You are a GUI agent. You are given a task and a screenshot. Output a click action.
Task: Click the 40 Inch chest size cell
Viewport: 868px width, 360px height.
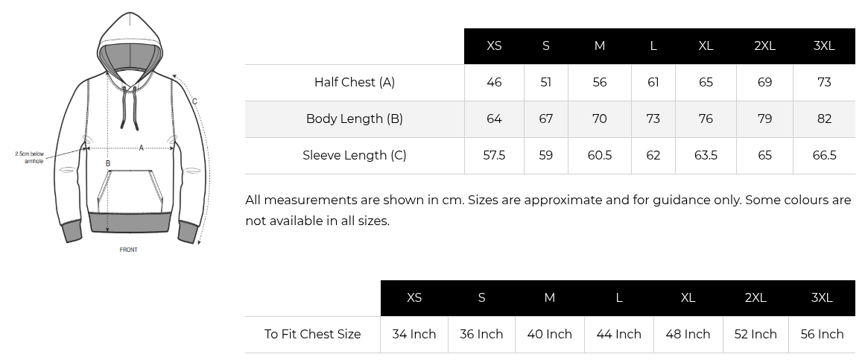click(x=550, y=335)
